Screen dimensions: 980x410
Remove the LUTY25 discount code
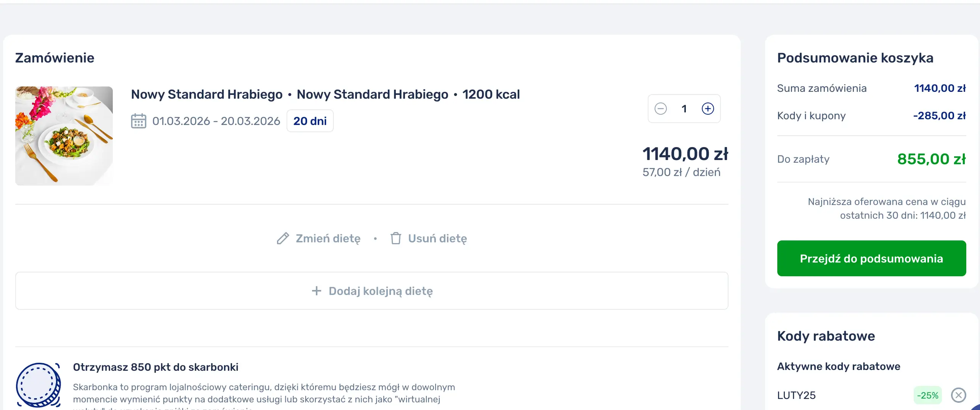(x=958, y=395)
